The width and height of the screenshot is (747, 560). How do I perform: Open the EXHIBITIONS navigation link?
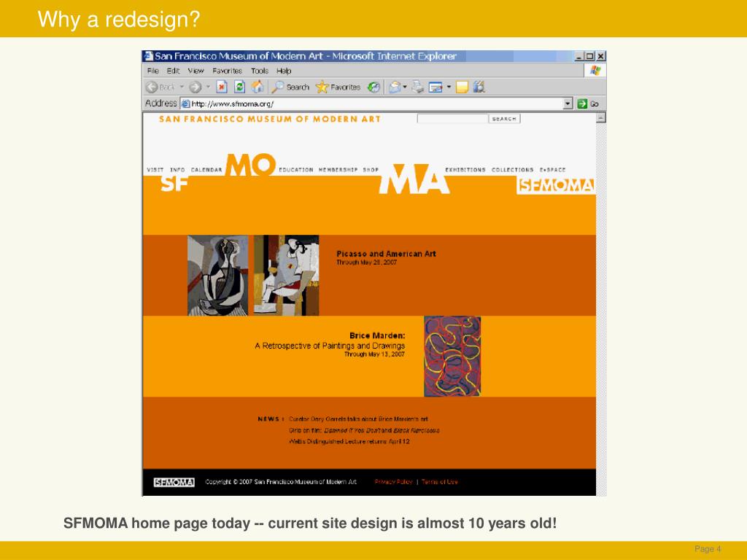pos(465,169)
